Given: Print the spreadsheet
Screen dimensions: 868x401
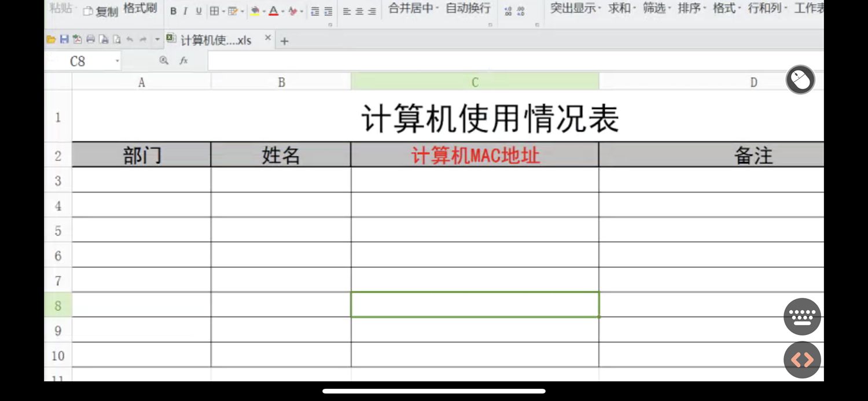Looking at the screenshot, I should pos(90,39).
